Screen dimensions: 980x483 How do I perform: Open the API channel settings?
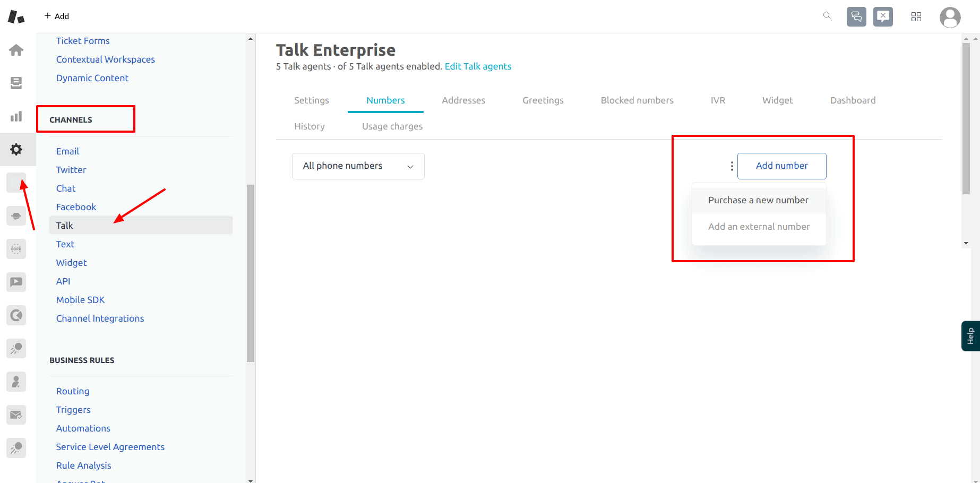point(63,281)
